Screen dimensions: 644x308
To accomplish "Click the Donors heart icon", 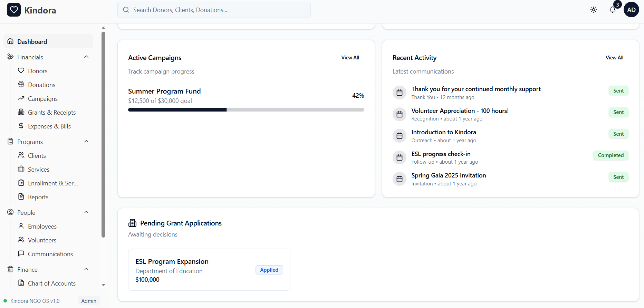I will tap(21, 70).
